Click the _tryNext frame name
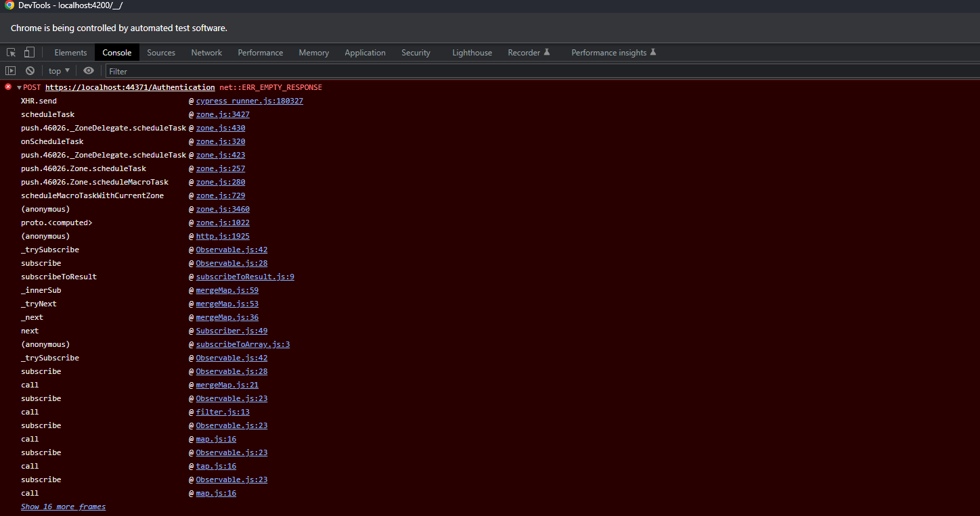The height and width of the screenshot is (516, 980). [39, 304]
